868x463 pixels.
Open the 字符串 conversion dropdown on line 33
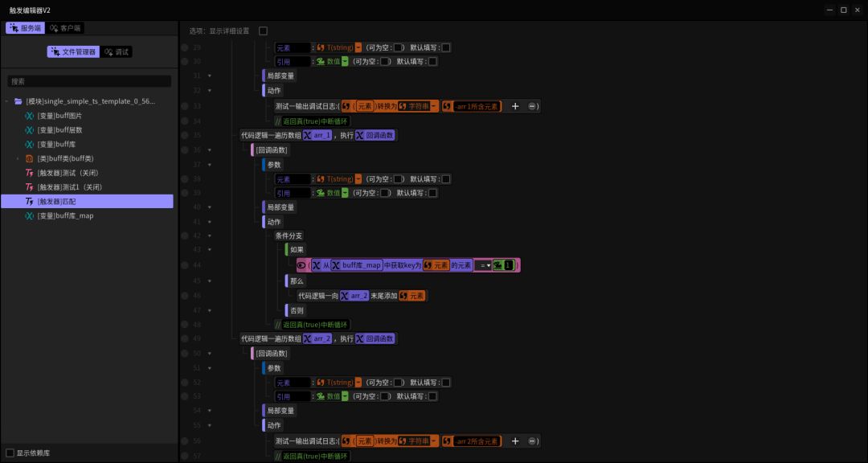pyautogui.click(x=434, y=106)
